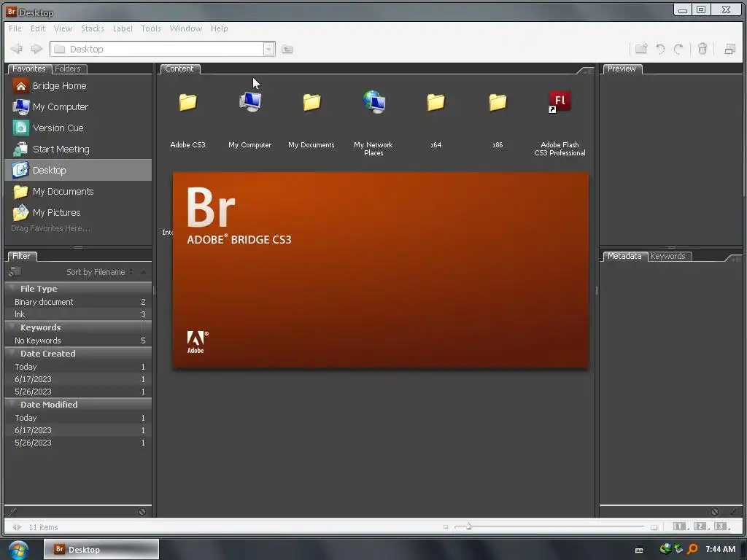The height and width of the screenshot is (560, 747).
Task: Open the Tools menu
Action: tap(151, 28)
